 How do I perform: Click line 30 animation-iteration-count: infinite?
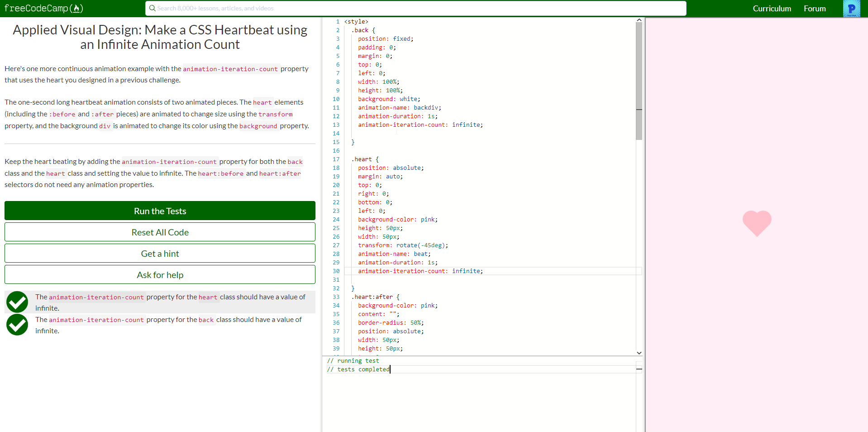point(420,271)
